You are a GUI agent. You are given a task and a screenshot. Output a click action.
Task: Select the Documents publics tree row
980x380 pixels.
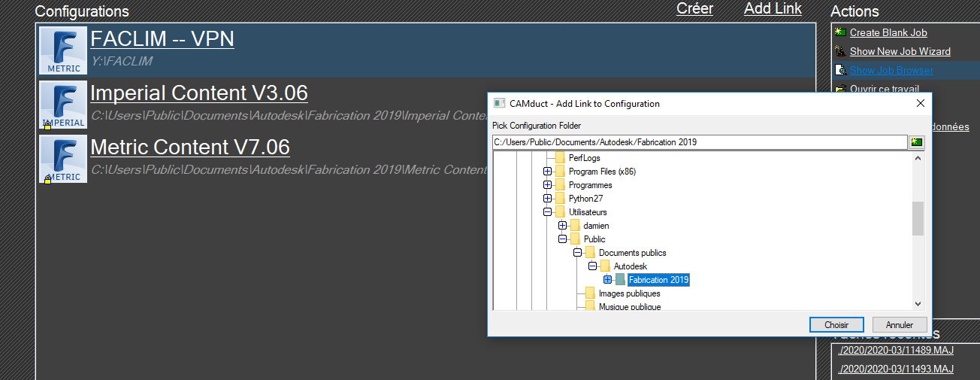632,253
